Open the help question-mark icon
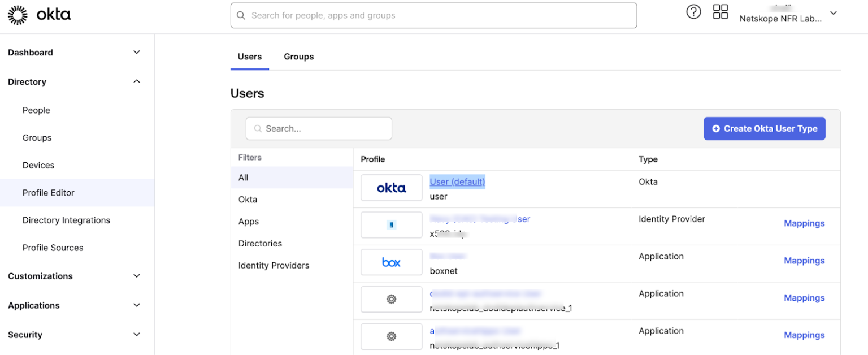Screen dimensions: 868x355 (x=693, y=11)
